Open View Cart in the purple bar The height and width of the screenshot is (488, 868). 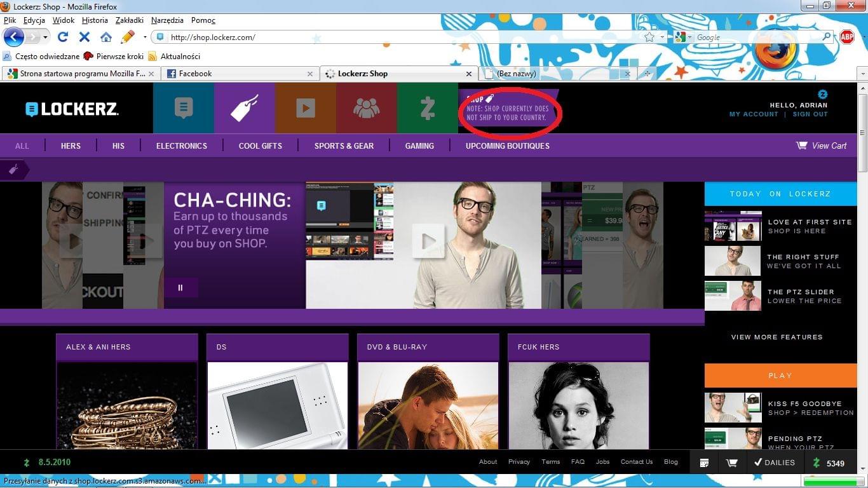click(822, 146)
